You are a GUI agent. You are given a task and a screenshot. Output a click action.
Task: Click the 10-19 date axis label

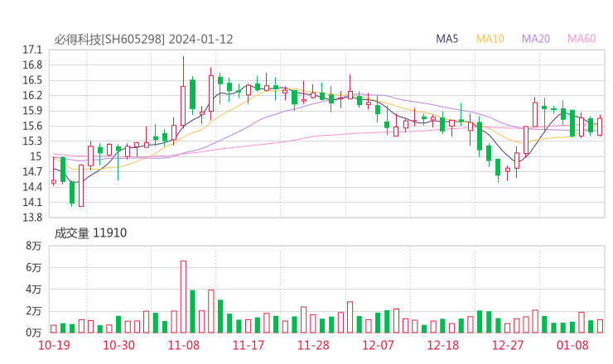(x=54, y=345)
